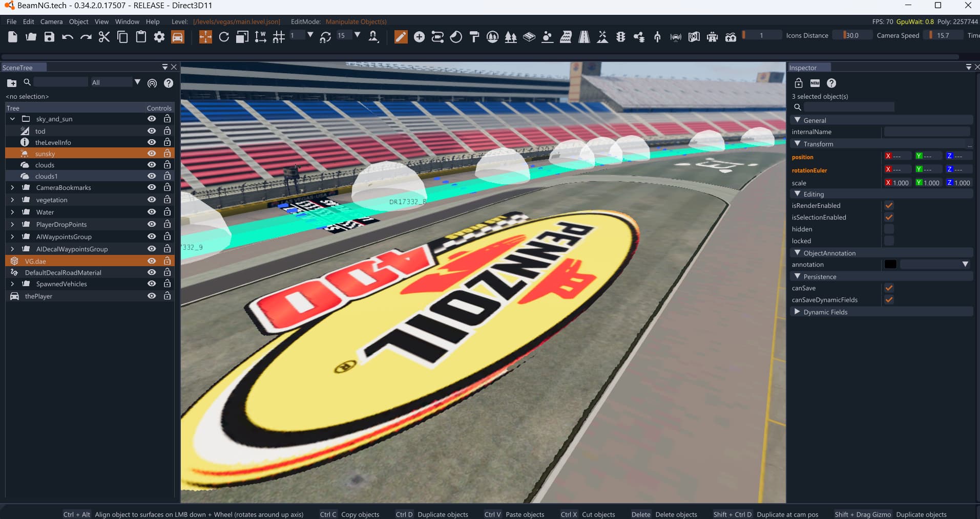Create a new level file

point(13,37)
